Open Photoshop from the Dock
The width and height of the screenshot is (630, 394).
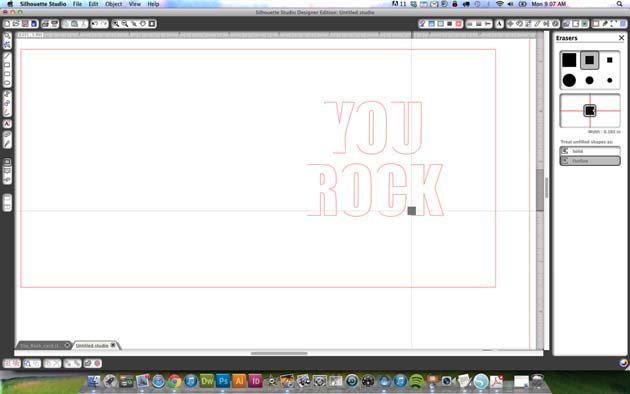[x=223, y=380]
